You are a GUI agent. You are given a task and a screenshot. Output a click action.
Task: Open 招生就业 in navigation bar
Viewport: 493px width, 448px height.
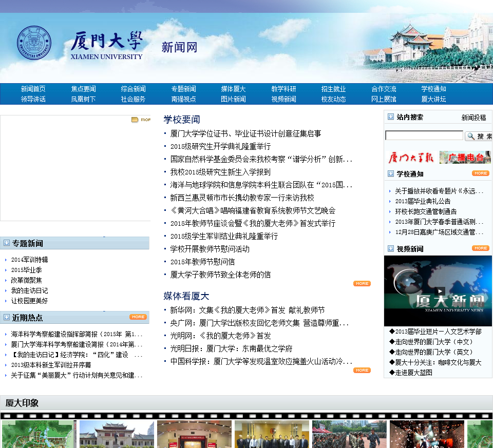point(333,89)
